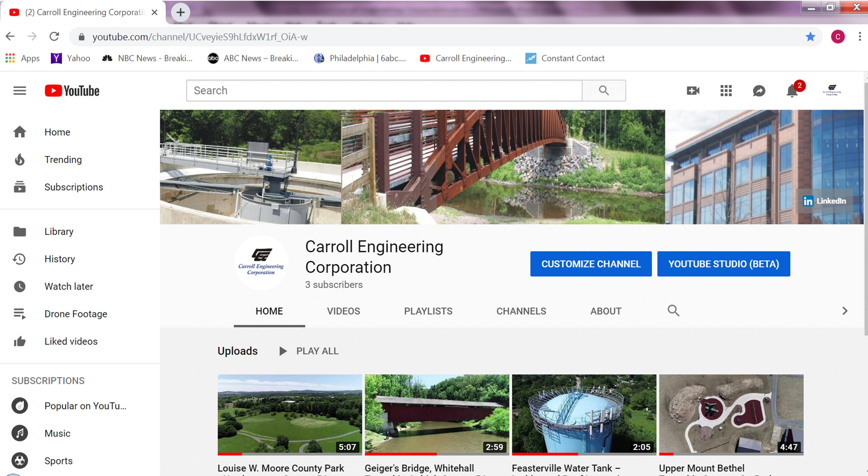Image resolution: width=868 pixels, height=476 pixels.
Task: Open Geiger's Bridge video thumbnail
Action: [437, 415]
